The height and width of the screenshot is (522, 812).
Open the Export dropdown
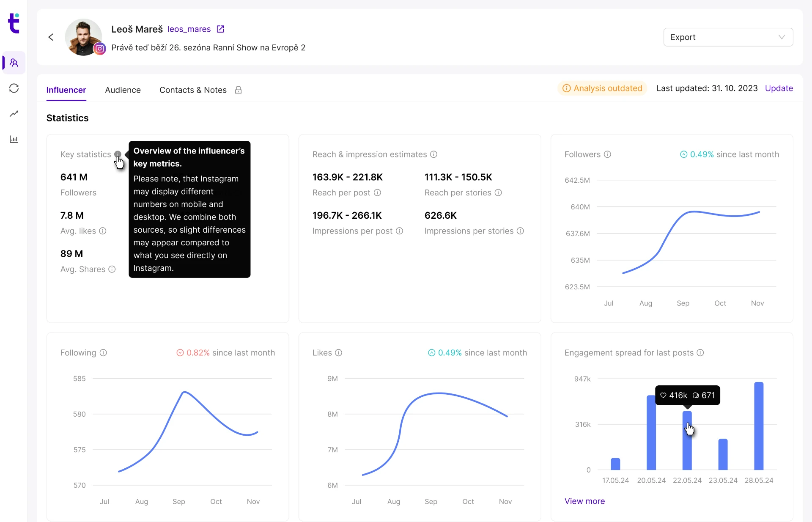point(728,37)
